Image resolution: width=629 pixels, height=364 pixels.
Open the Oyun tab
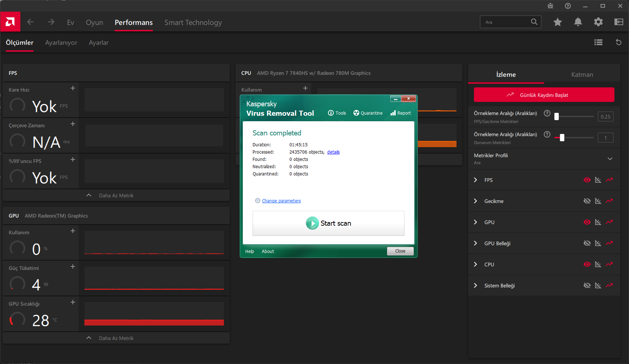coord(94,23)
